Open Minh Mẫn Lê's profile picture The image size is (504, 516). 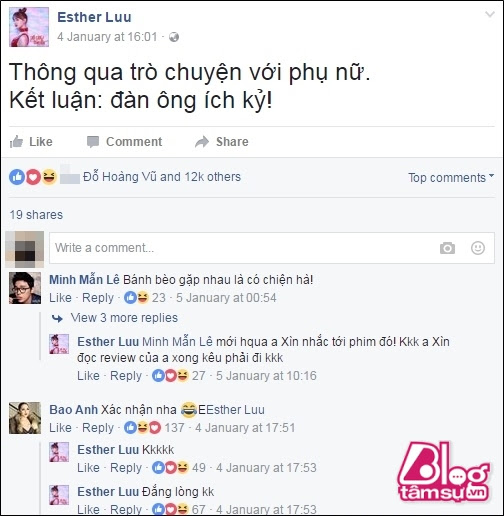[25, 288]
